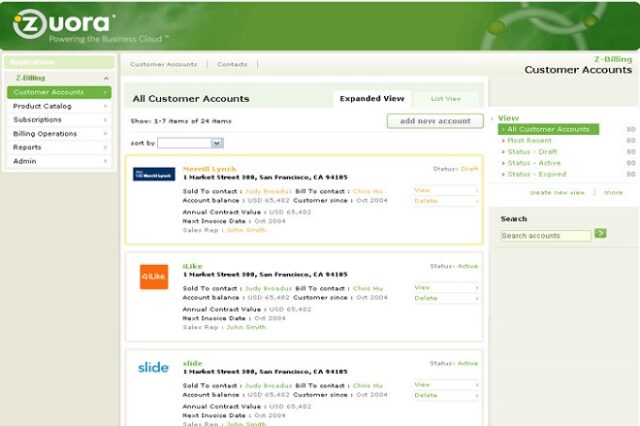
Task: Click the Applications header in sidebar
Action: pyautogui.click(x=59, y=62)
